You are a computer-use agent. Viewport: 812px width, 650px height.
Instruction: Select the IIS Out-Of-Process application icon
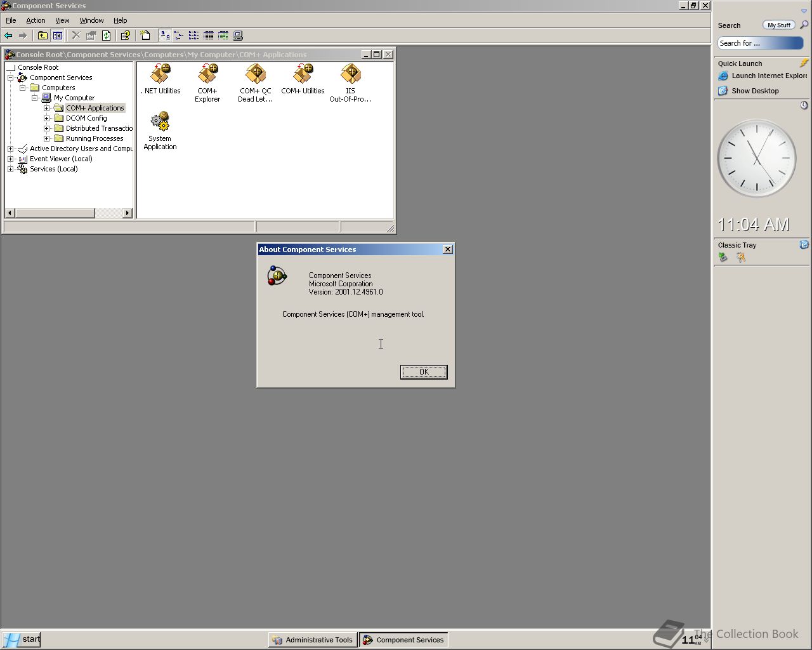[350, 83]
